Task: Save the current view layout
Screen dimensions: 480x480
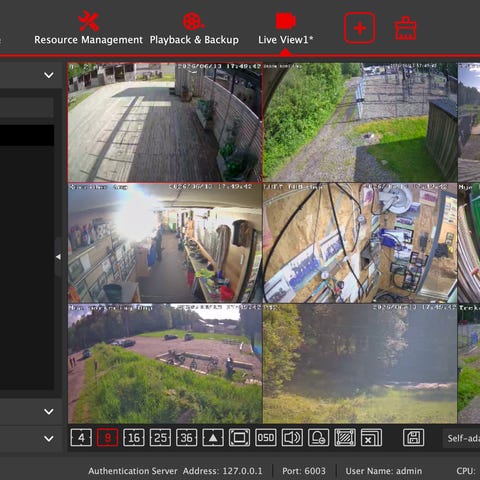Action: tap(414, 437)
